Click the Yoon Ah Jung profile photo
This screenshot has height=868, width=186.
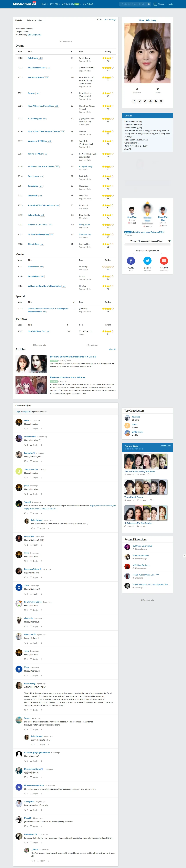coord(147,53)
